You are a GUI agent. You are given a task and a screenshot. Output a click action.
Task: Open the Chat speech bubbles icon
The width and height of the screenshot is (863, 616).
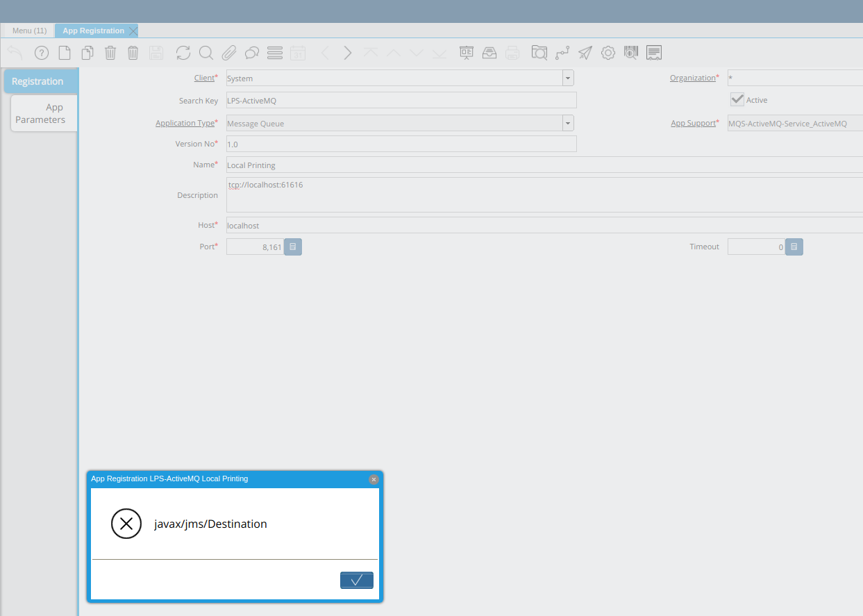pyautogui.click(x=252, y=53)
